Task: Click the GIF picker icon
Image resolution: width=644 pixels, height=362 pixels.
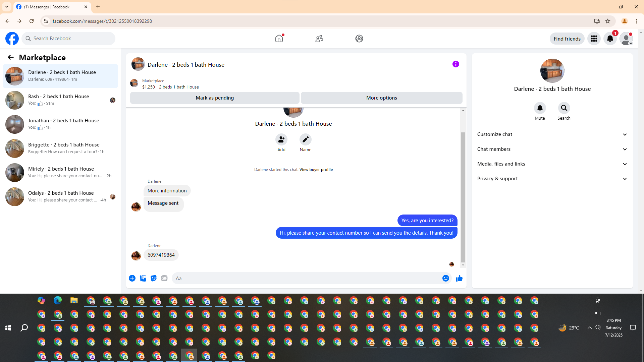Action: [x=164, y=278]
